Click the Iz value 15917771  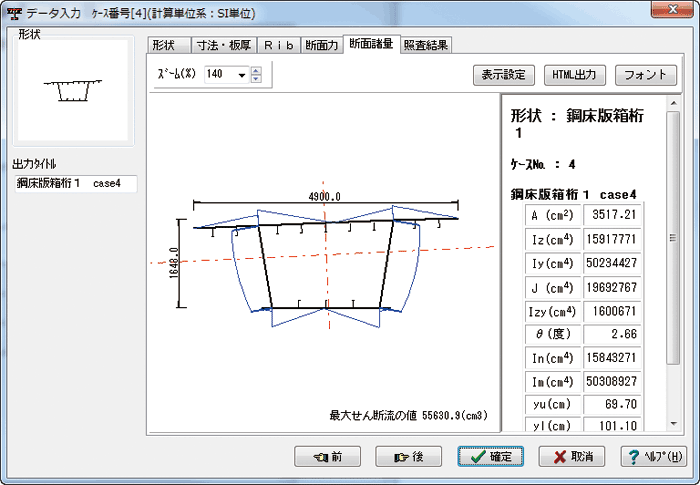(x=612, y=239)
